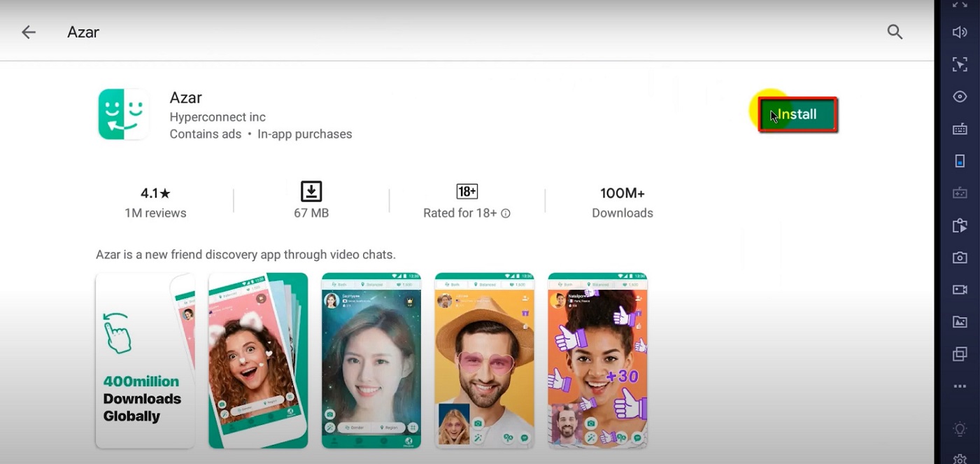Toggle eco mode lightbulb icon

960,428
